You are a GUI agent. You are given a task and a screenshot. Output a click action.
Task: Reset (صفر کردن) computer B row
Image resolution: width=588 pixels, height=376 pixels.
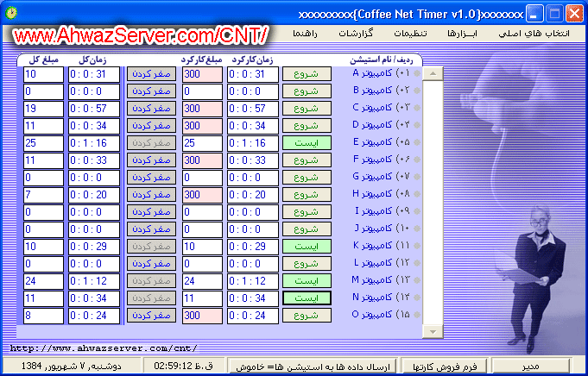point(151,91)
